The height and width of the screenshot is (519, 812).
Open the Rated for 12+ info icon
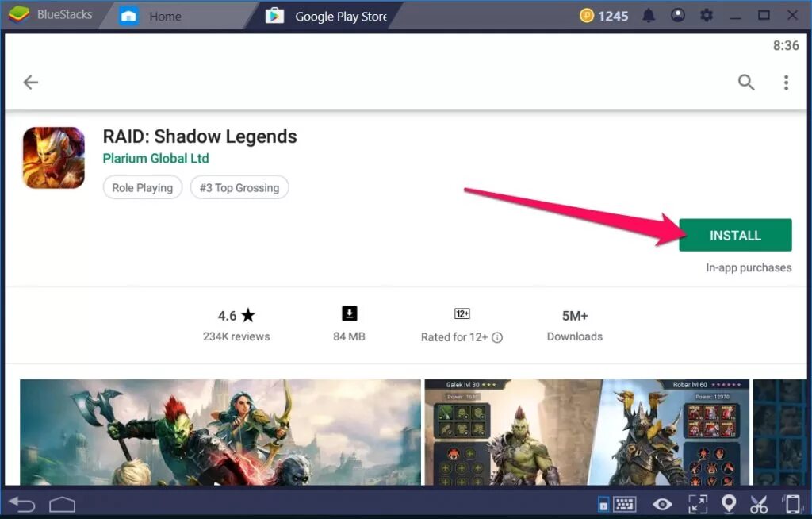(x=497, y=338)
